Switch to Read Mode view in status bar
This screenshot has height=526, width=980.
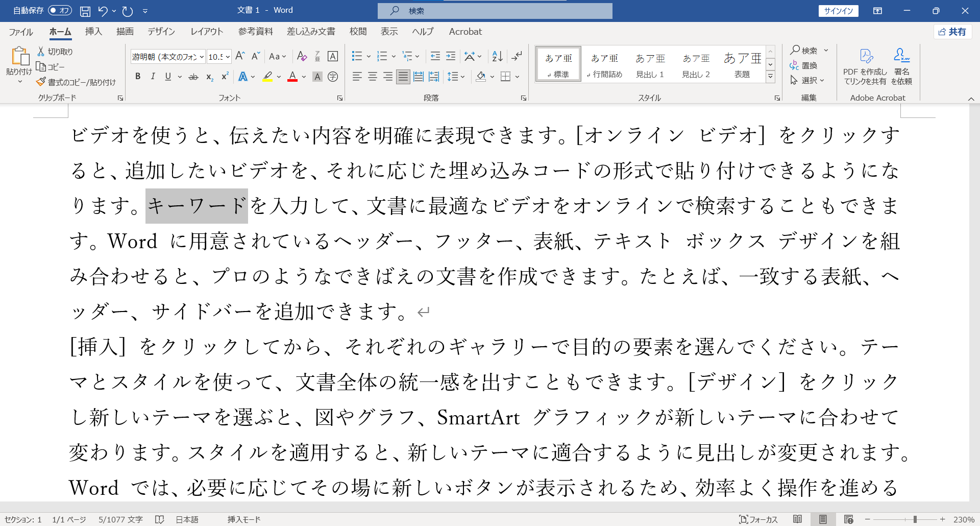[x=797, y=519]
